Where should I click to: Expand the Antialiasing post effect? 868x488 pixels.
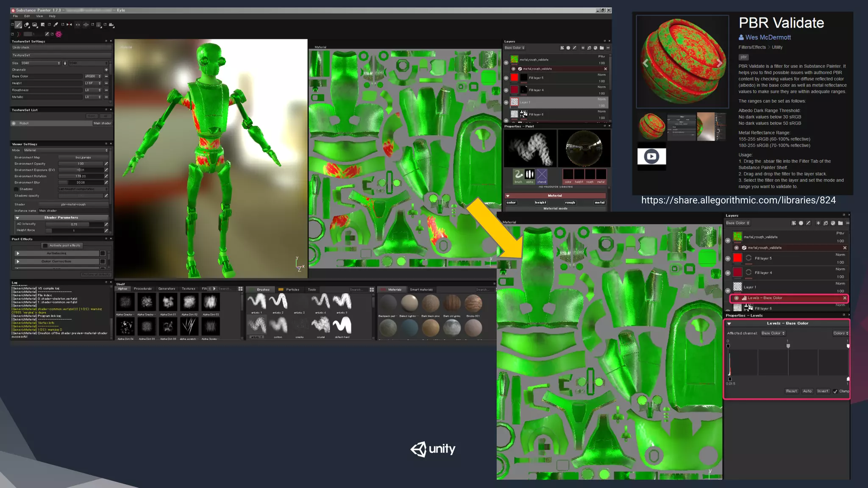point(18,253)
